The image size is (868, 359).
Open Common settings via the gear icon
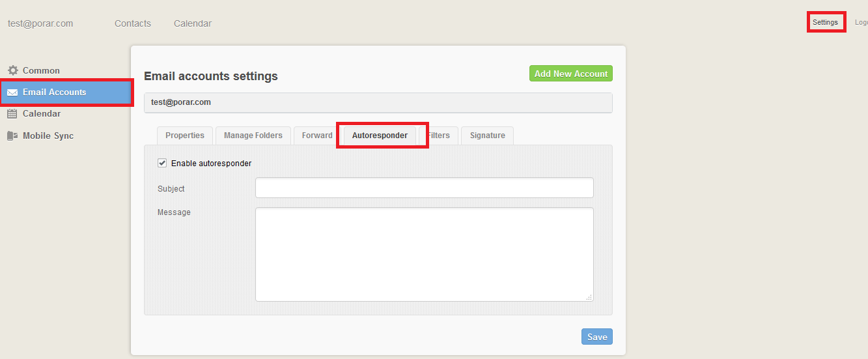[12, 70]
